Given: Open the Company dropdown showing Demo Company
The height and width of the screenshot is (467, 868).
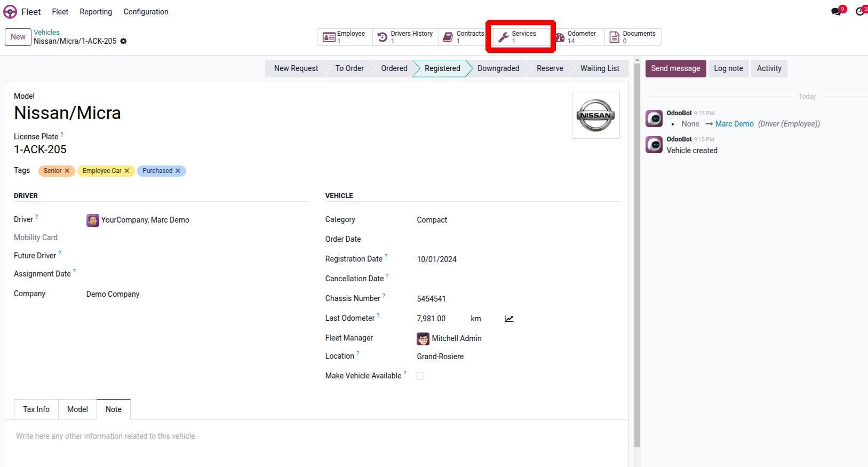Looking at the screenshot, I should point(197,294).
